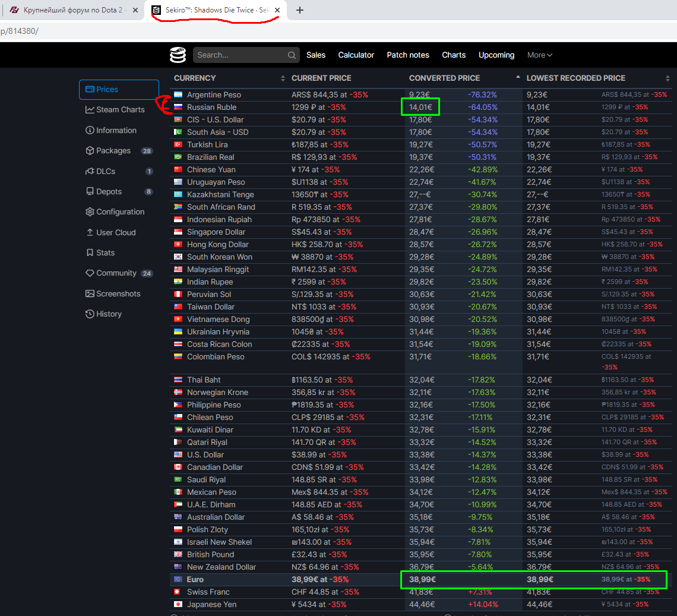This screenshot has width=677, height=616.
Task: Open the Depots sidebar section
Action: click(x=109, y=192)
